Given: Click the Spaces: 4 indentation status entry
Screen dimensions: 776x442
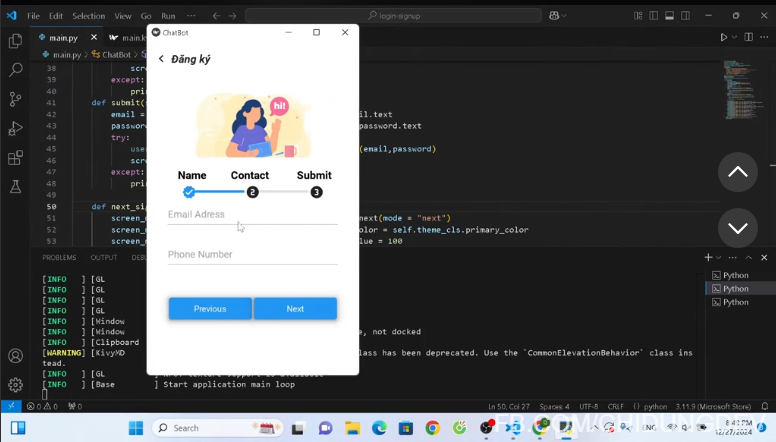Looking at the screenshot, I should [x=554, y=406].
